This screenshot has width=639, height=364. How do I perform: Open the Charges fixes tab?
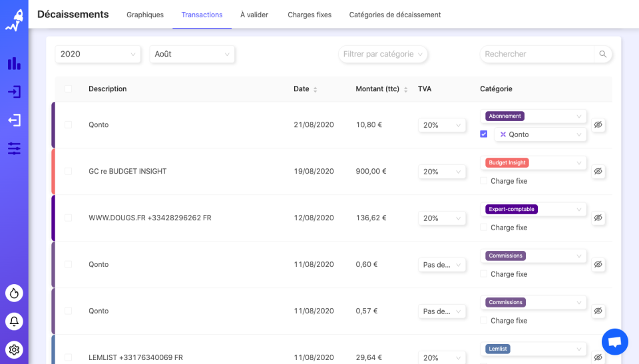(x=309, y=15)
